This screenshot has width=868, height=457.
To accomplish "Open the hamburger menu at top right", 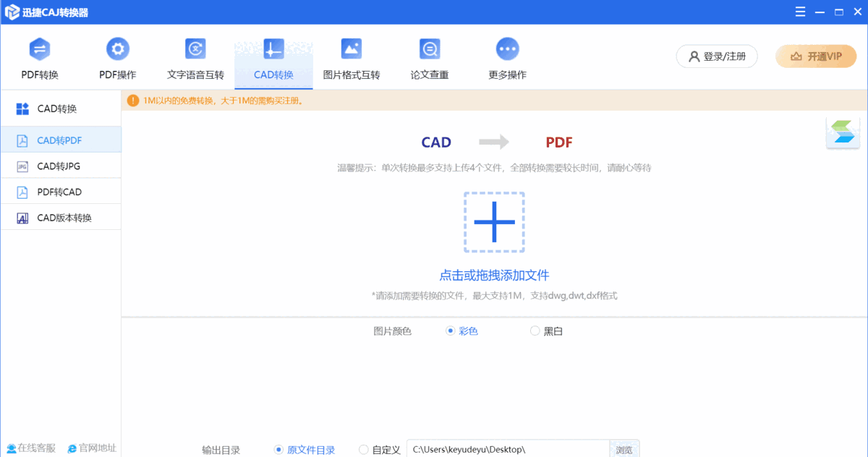I will coord(799,11).
